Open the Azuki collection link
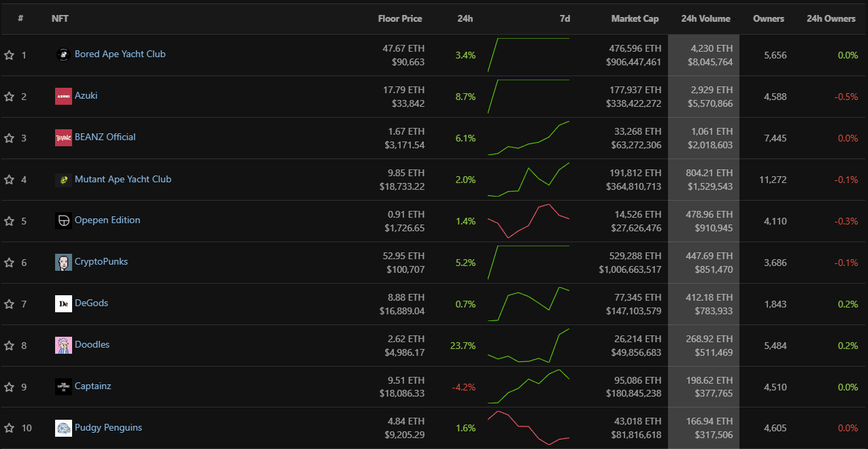The width and height of the screenshot is (868, 449). point(86,95)
